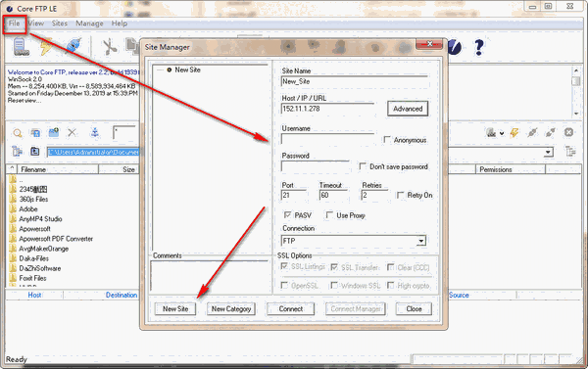Select New Site node in site tree
The image size is (588, 369).
pyautogui.click(x=187, y=69)
